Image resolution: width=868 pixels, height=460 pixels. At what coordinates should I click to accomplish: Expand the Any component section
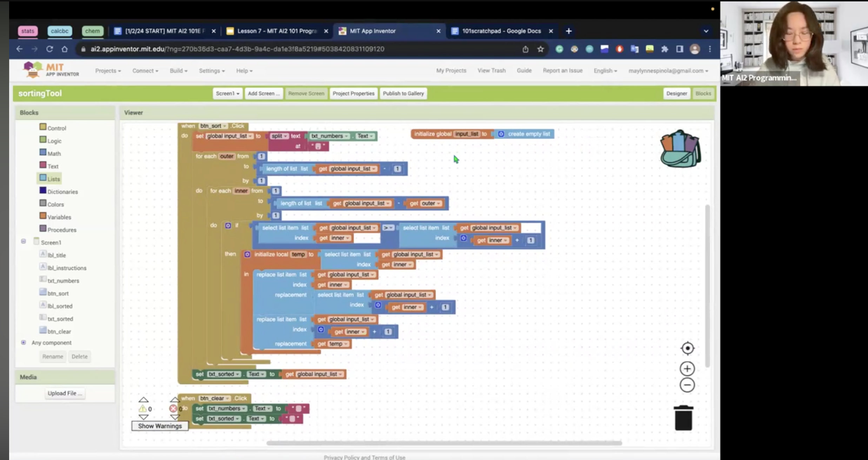click(x=24, y=342)
